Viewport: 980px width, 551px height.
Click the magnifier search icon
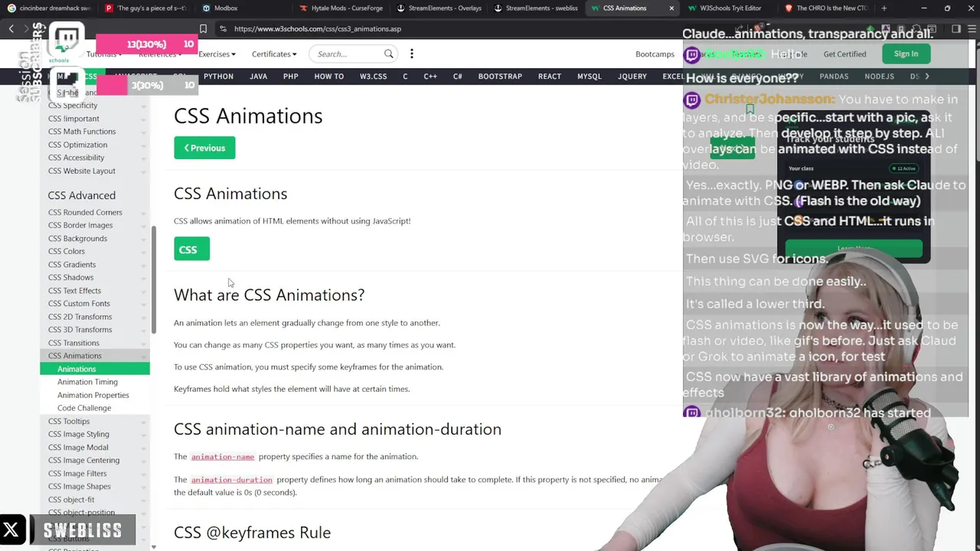pos(389,54)
